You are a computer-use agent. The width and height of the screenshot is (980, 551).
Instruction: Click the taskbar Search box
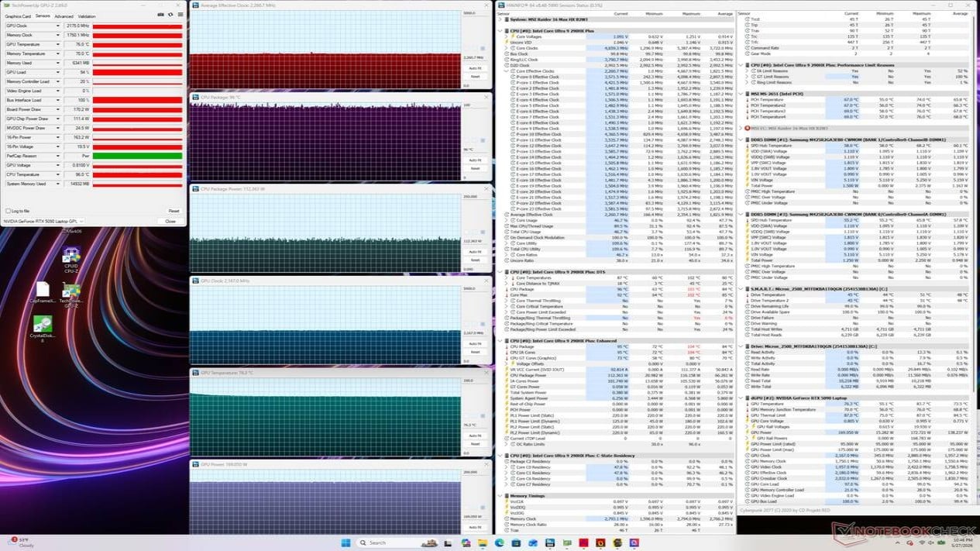[x=397, y=542]
